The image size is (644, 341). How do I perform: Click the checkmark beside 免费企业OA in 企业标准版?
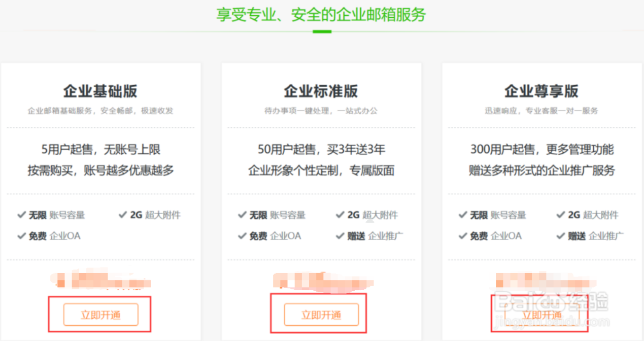pos(243,235)
